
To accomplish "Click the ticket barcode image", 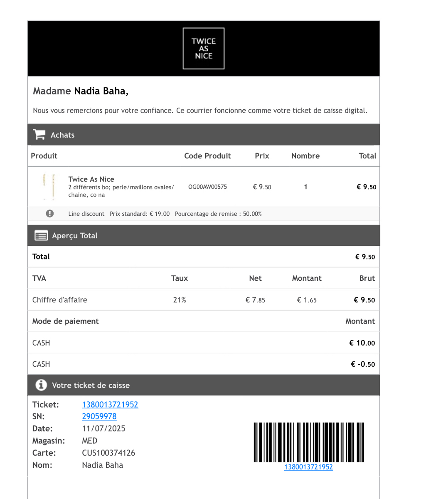I will (x=309, y=442).
